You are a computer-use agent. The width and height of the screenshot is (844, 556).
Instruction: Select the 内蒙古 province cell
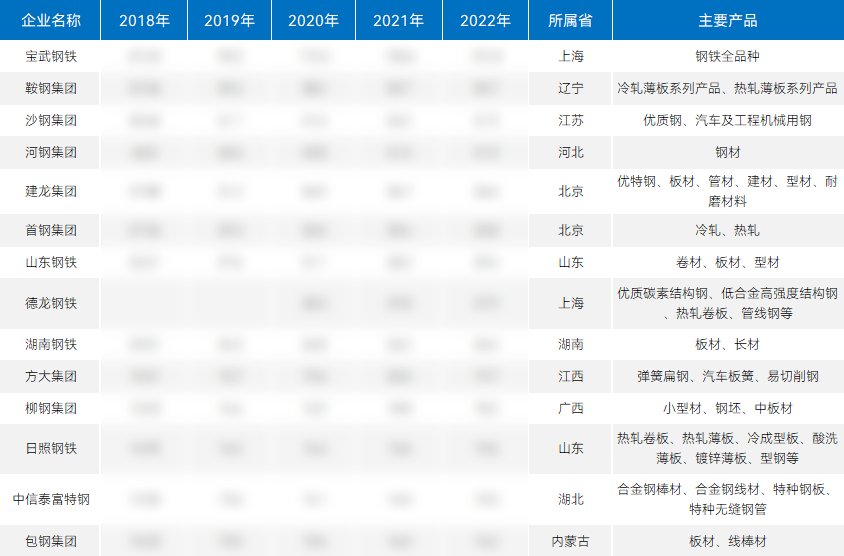coord(571,541)
